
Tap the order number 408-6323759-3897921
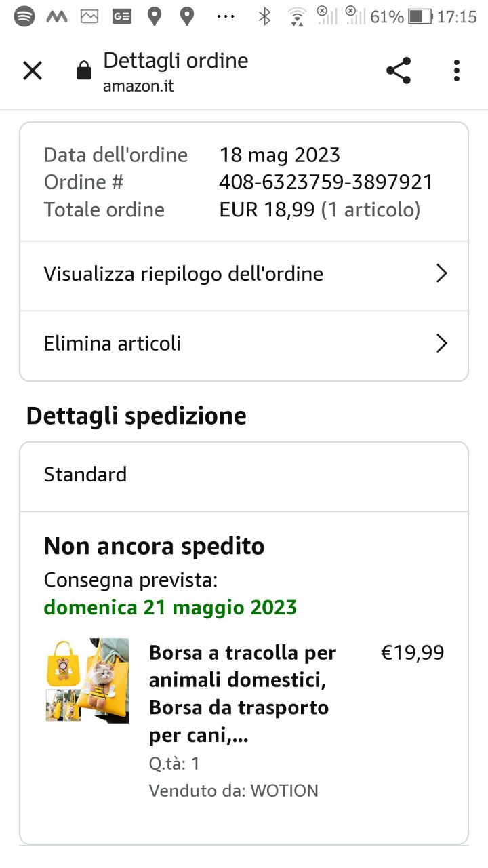click(326, 182)
